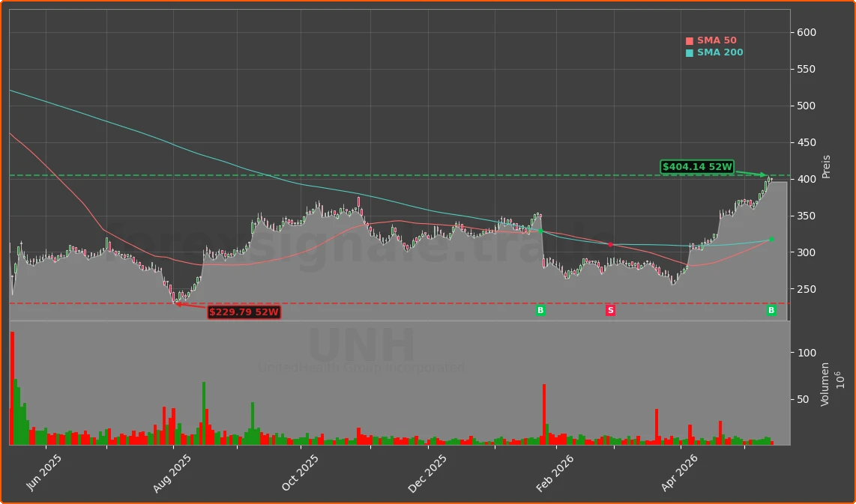
Task: Click the $229.79 52W low label
Action: 244,312
